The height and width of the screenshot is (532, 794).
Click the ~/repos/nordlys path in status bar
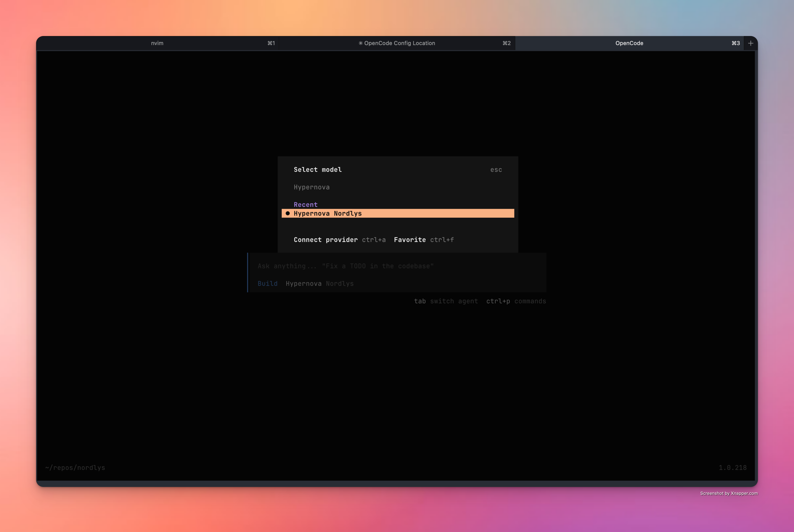click(x=75, y=468)
